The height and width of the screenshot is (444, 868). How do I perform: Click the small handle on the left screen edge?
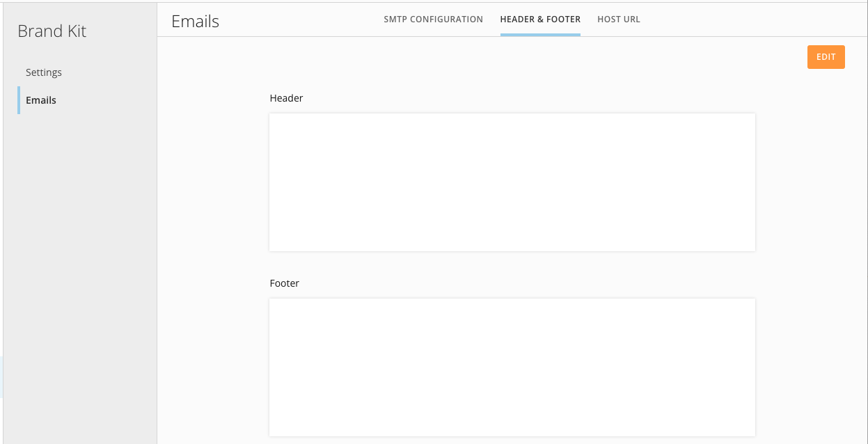[1, 376]
